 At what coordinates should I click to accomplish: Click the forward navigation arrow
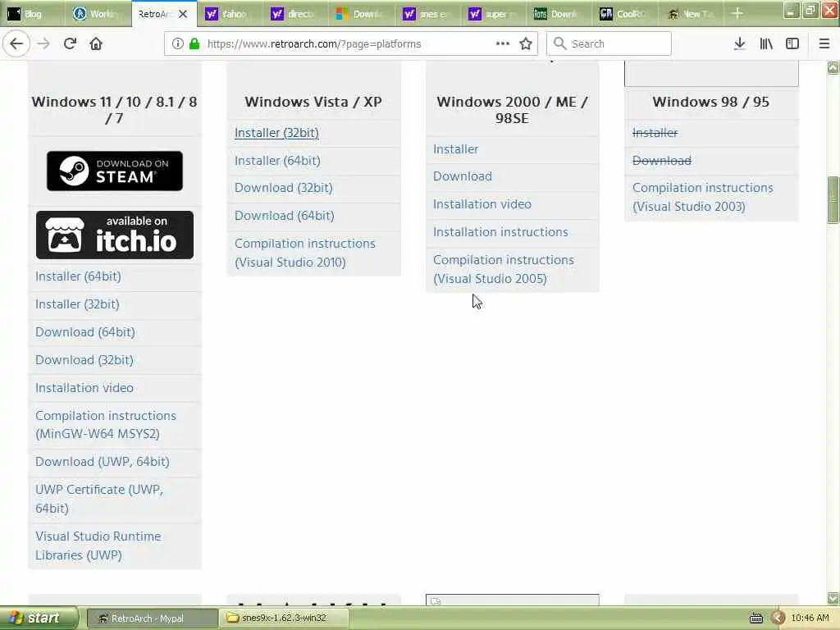[x=43, y=44]
